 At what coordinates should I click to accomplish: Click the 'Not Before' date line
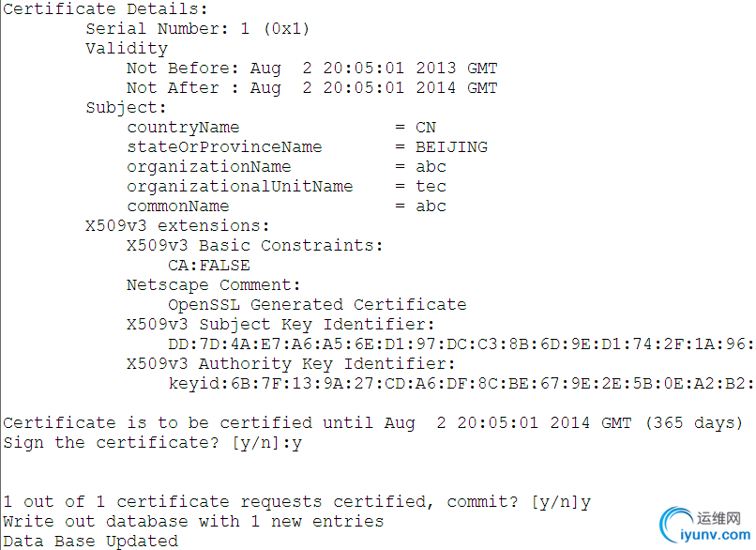coord(312,68)
